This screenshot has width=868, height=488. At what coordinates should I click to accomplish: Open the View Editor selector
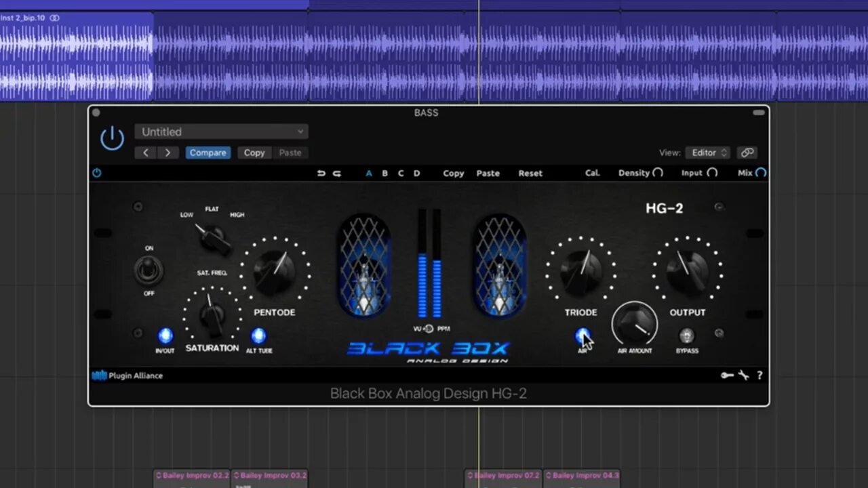point(707,152)
